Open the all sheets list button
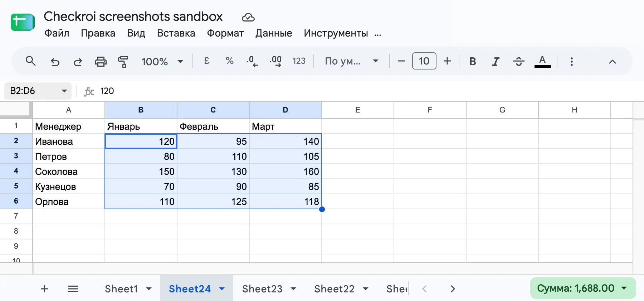 pos(73,289)
